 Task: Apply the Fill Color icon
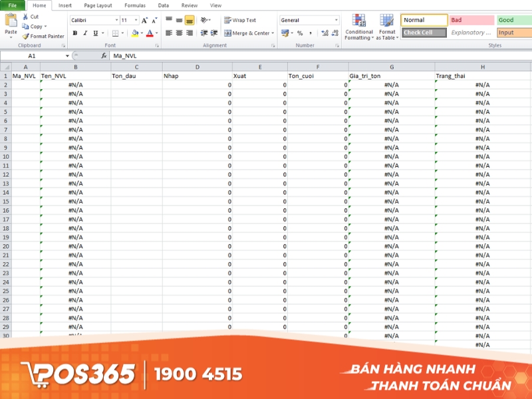click(134, 32)
